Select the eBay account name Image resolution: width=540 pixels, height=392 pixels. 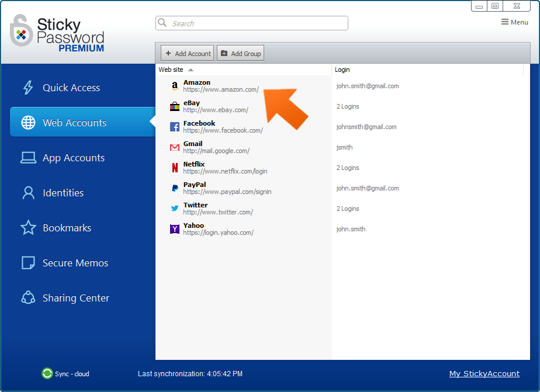coord(192,103)
